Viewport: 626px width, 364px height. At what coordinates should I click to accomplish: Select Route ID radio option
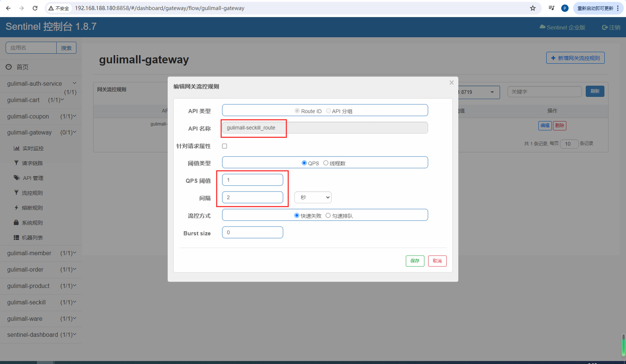(297, 111)
